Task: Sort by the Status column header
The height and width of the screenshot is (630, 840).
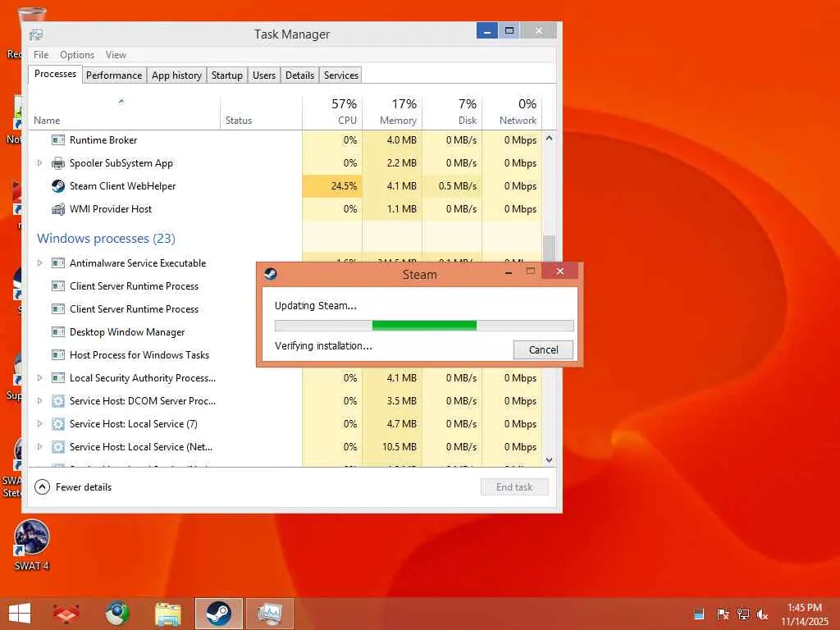Action: tap(262, 112)
